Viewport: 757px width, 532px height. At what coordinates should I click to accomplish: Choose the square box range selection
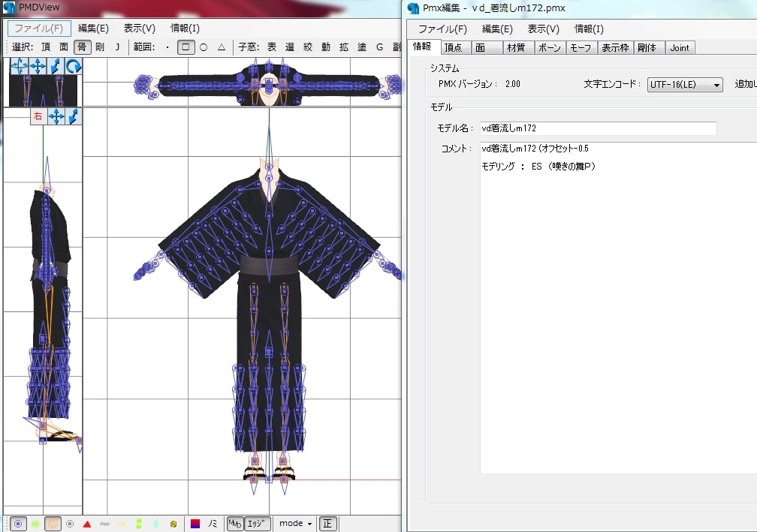point(186,47)
